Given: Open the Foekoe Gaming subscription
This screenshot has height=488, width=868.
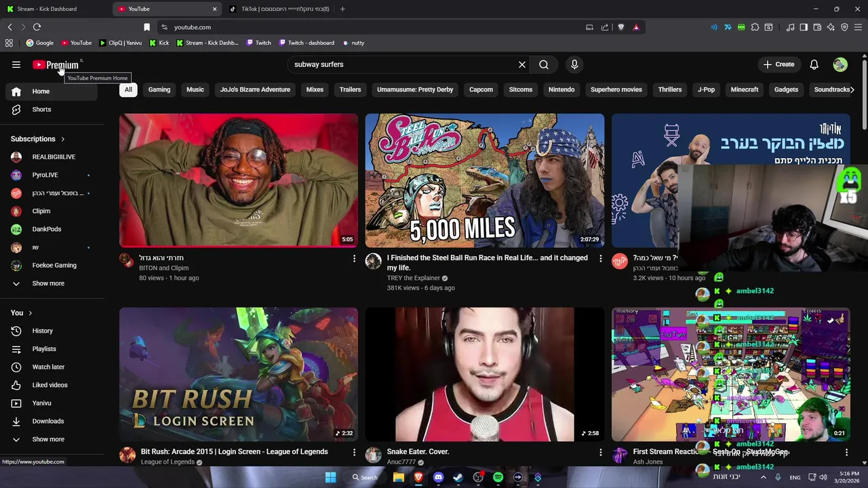Looking at the screenshot, I should tap(52, 265).
